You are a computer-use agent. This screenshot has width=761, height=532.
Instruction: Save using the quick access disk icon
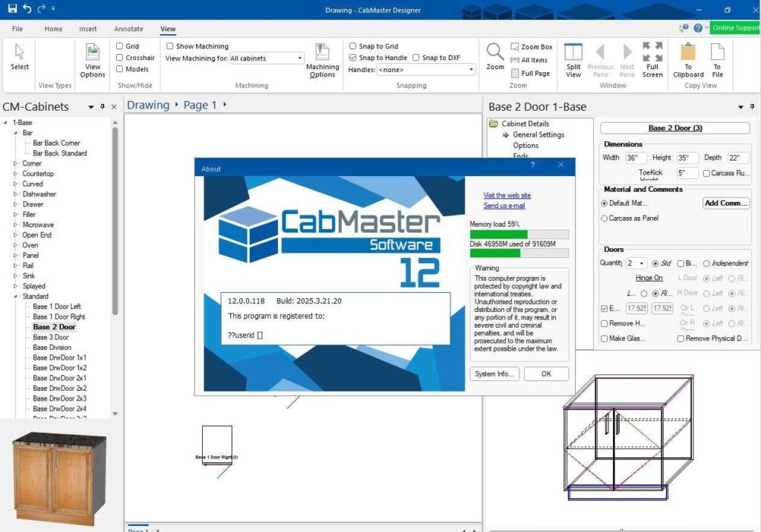click(x=12, y=9)
